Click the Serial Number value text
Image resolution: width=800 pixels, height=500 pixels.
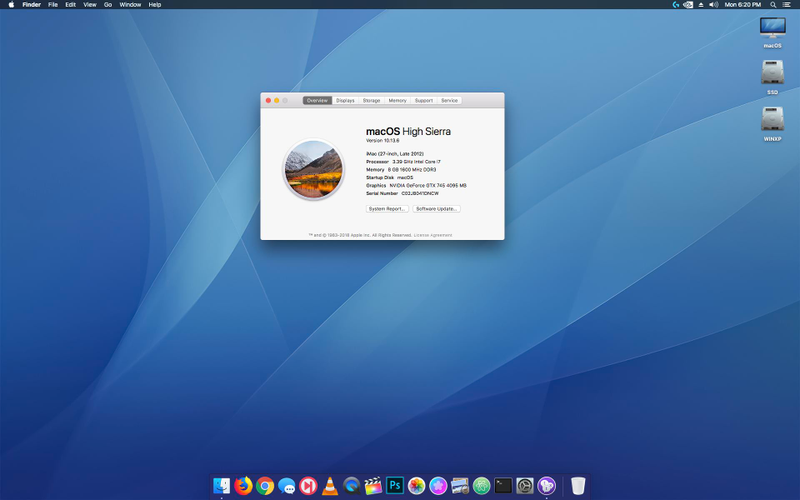(x=420, y=193)
